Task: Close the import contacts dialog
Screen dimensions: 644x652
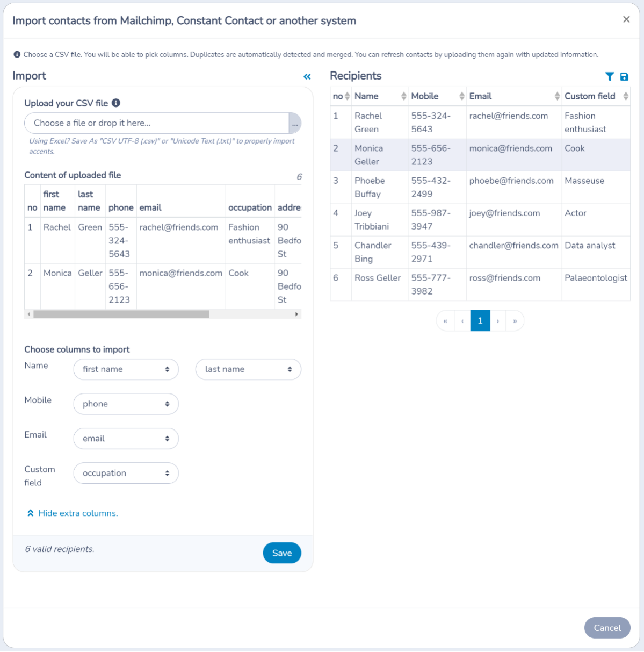Action: point(626,19)
